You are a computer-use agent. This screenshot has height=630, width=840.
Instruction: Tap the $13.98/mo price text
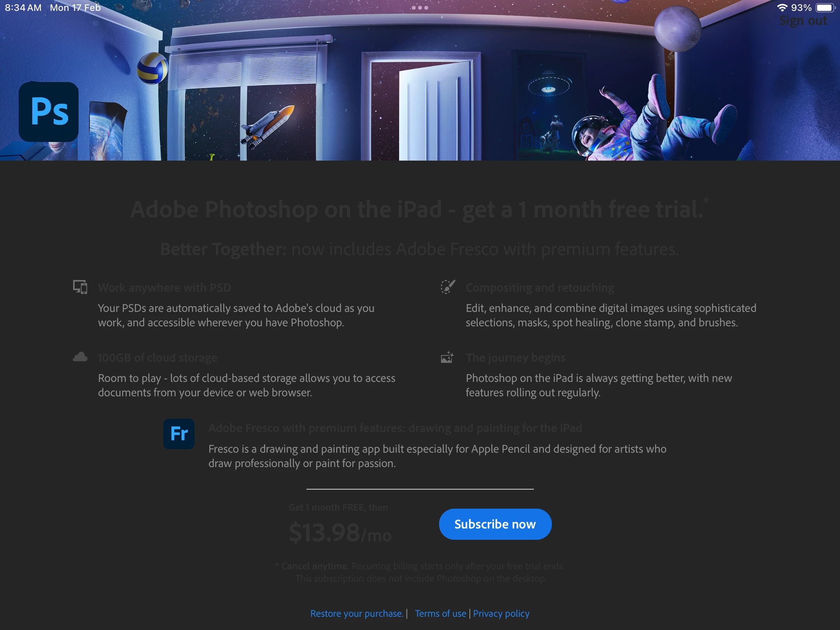click(340, 533)
